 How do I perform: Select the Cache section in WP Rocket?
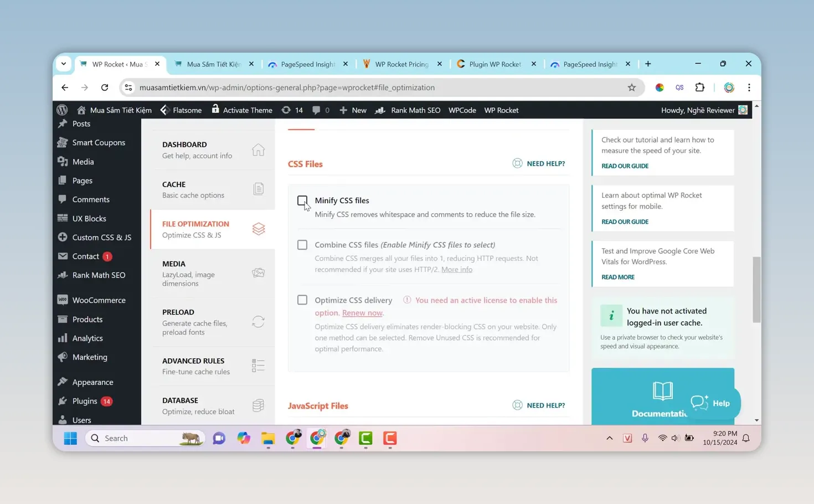click(213, 189)
